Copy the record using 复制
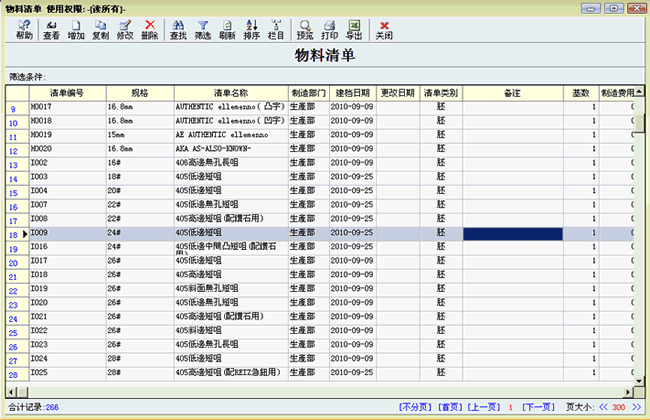This screenshot has width=650, height=420. (x=100, y=30)
